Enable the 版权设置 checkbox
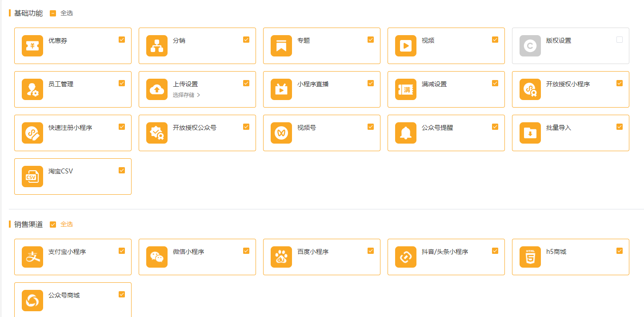The image size is (644, 317). 620,40
